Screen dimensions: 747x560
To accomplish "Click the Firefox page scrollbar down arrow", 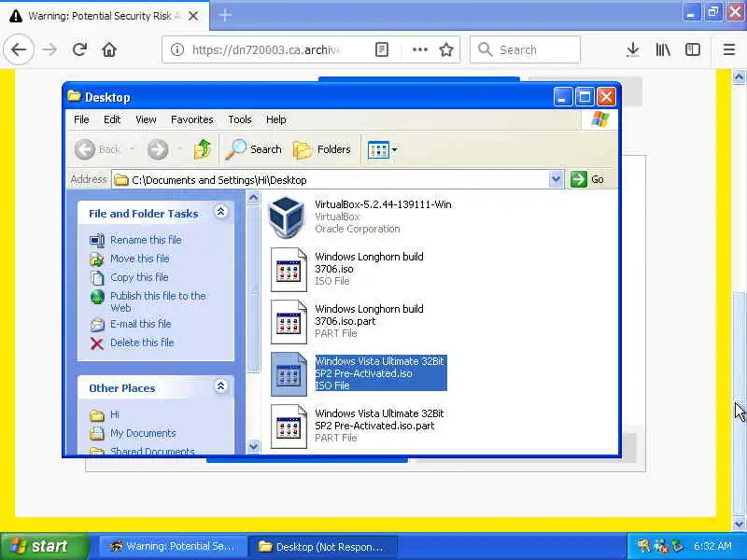I will (739, 525).
